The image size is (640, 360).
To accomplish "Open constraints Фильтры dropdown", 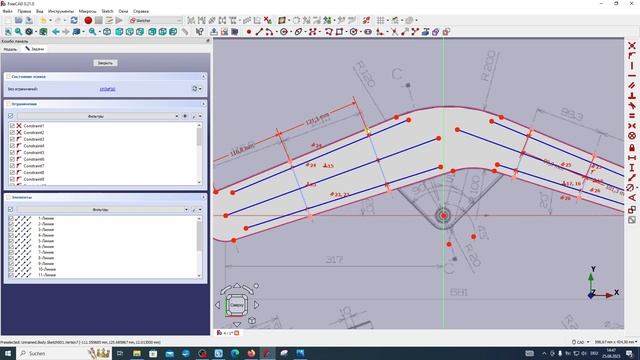I will tap(98, 116).
